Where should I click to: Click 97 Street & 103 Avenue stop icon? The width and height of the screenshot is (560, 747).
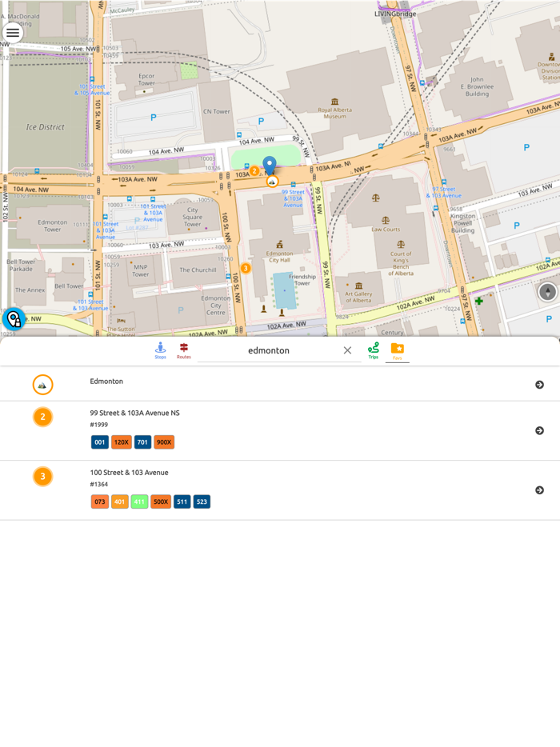click(x=444, y=182)
